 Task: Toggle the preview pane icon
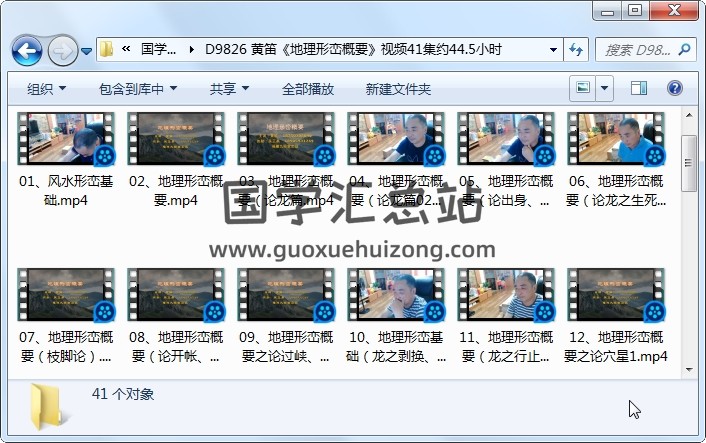point(638,88)
